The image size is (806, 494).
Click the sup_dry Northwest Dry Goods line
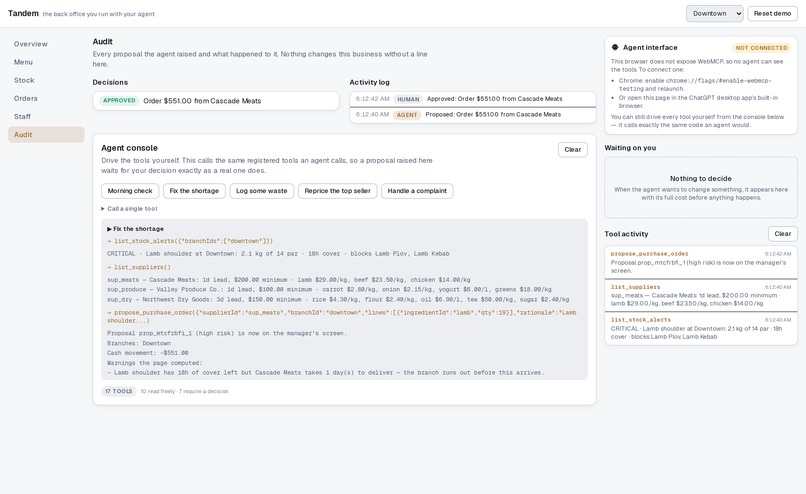pos(338,300)
